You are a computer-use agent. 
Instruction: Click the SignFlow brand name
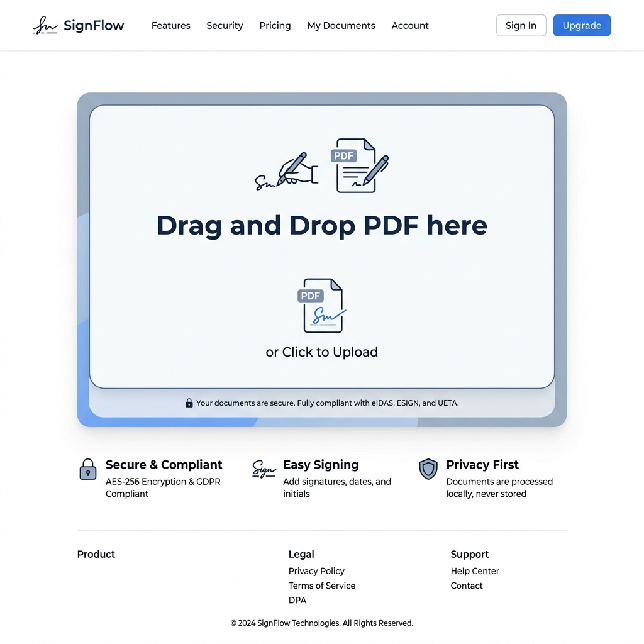(x=94, y=25)
